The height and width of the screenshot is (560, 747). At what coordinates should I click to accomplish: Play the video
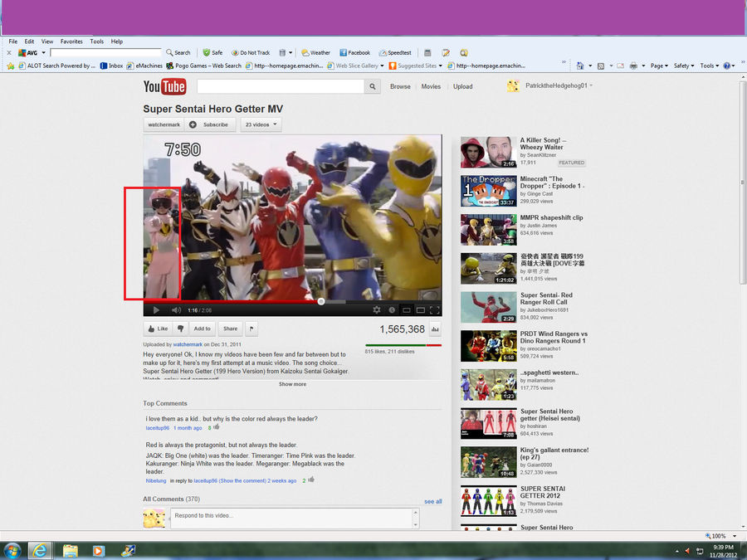(155, 310)
